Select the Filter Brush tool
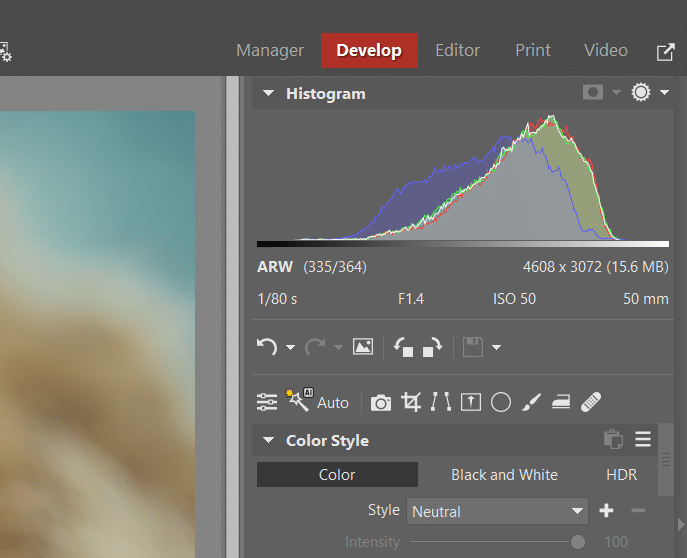687x558 pixels. (x=531, y=402)
